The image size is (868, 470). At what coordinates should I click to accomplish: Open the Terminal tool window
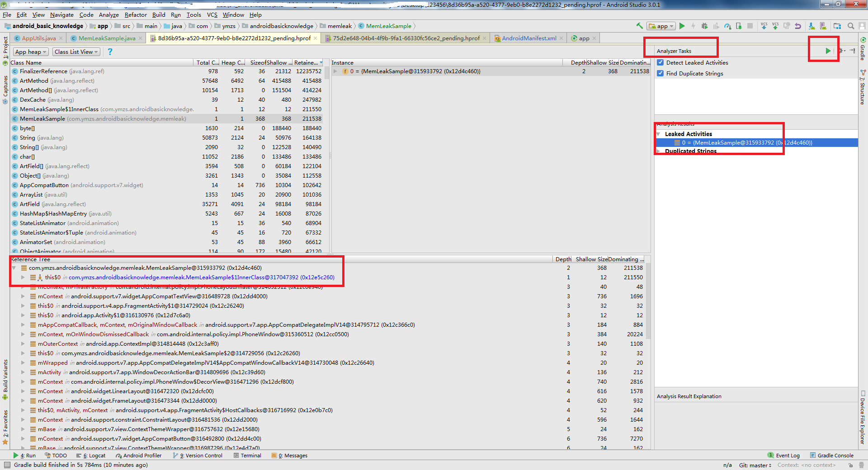247,456
